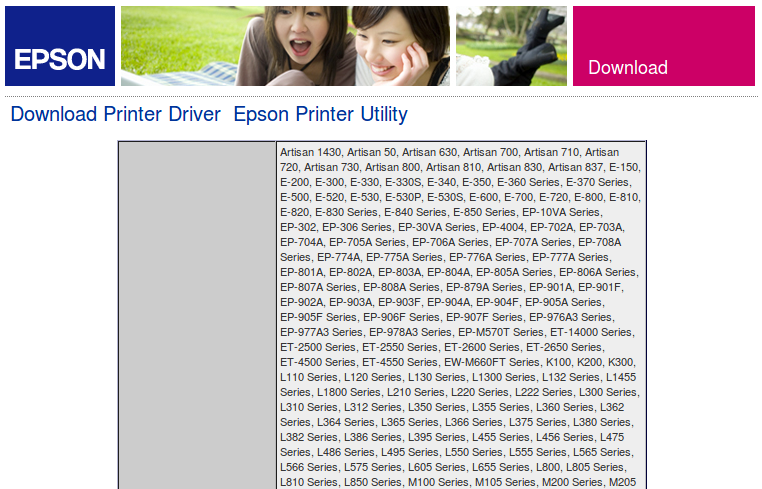Click the Artisan 1430 model text

(311, 152)
